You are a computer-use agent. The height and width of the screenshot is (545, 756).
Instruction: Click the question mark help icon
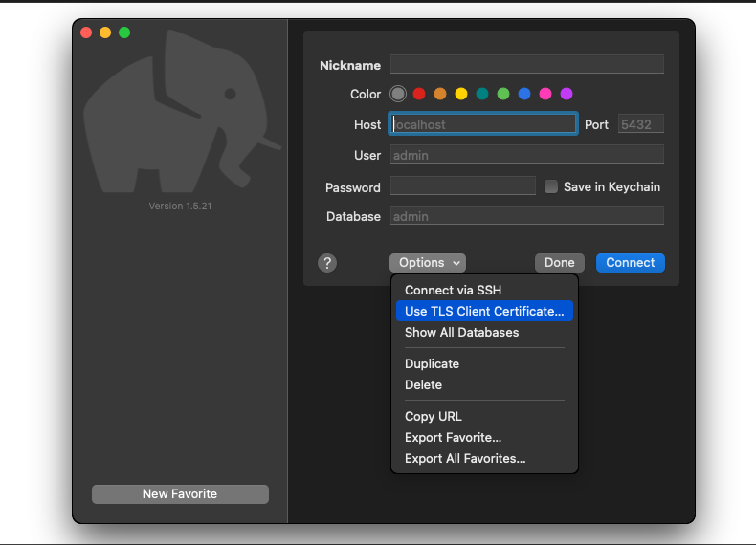pyautogui.click(x=327, y=263)
